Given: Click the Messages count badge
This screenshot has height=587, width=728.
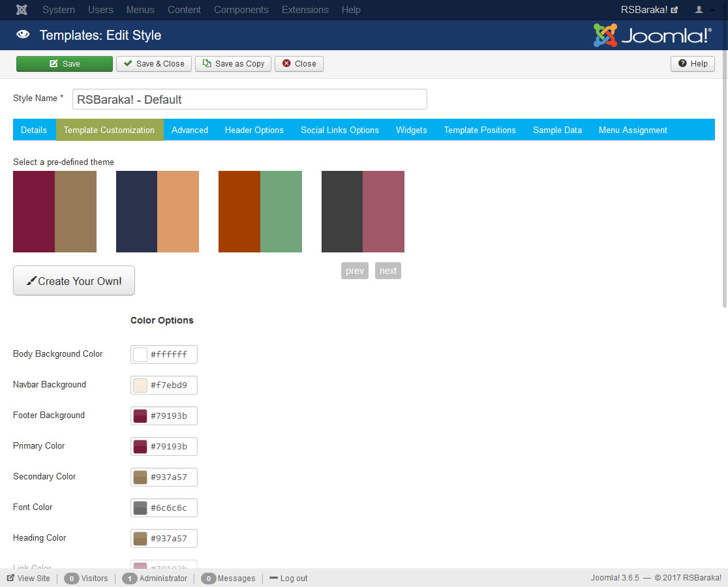Looking at the screenshot, I should (209, 578).
